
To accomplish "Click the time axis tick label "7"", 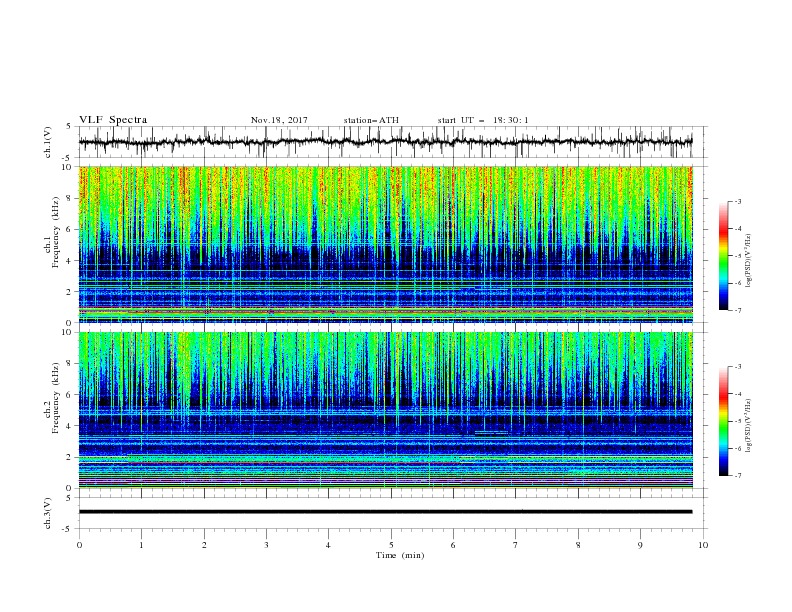I will click(516, 545).
